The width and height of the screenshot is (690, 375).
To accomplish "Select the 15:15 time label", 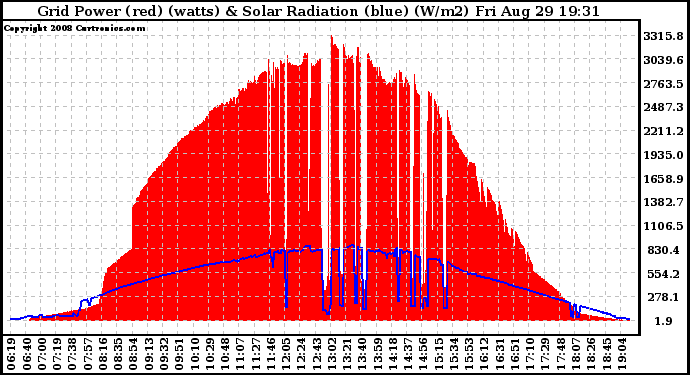I will click(x=440, y=354).
